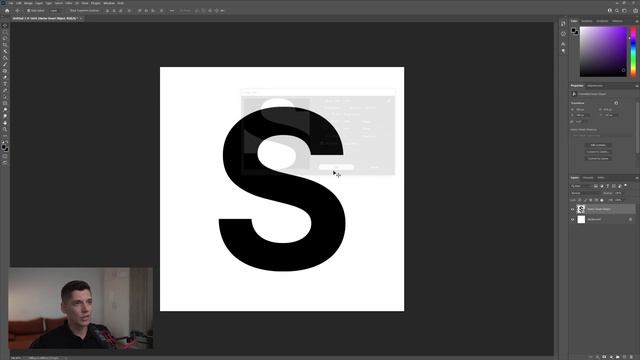
Task: Click the Convert to Linked button
Action: click(x=598, y=151)
